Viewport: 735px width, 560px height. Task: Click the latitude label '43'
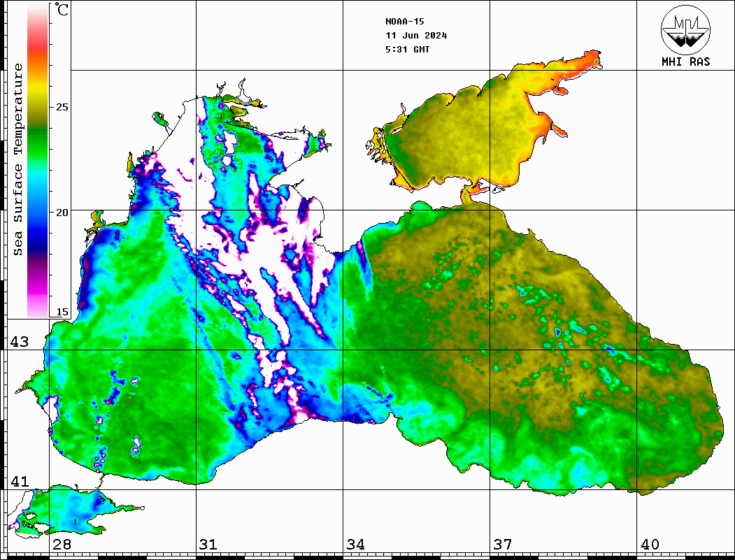tap(20, 342)
